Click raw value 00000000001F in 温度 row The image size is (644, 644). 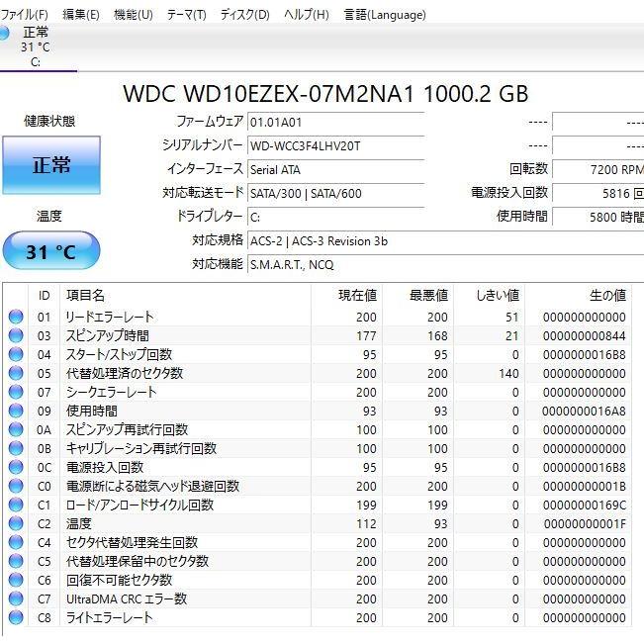[585, 523]
